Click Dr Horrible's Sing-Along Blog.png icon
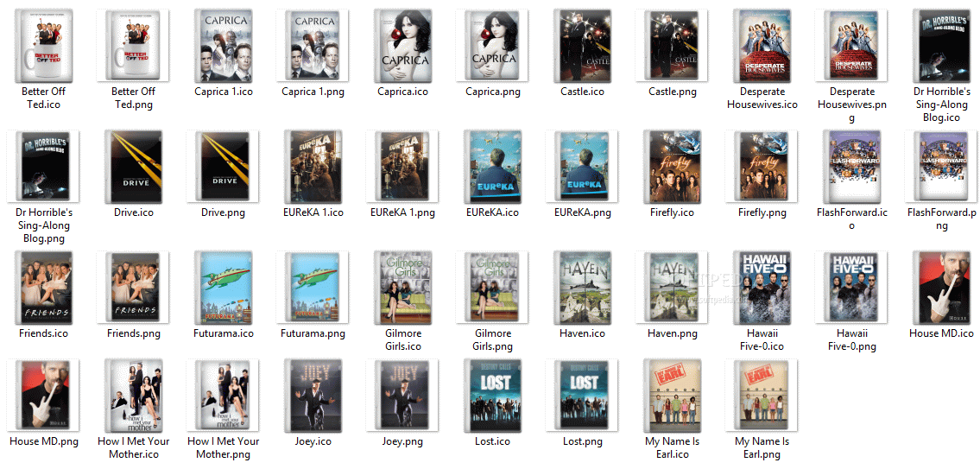 pyautogui.click(x=43, y=167)
